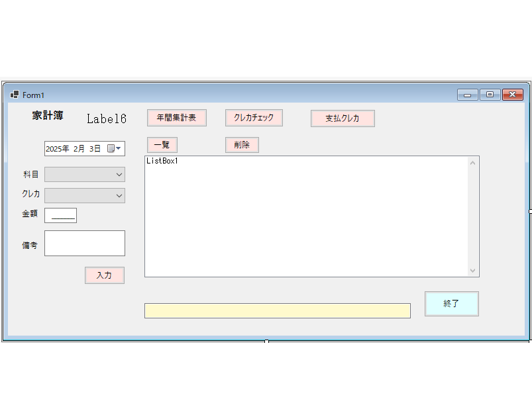
Task: Click the 金額 input field
Action: [61, 215]
